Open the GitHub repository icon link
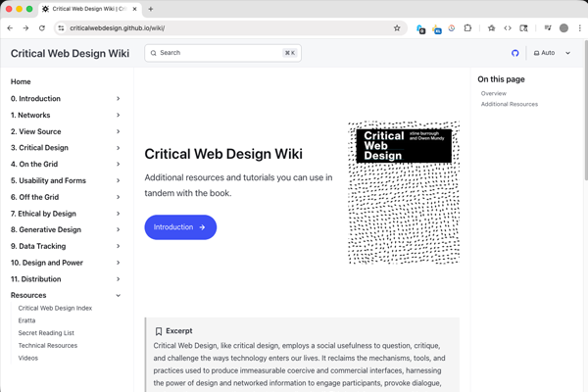The width and height of the screenshot is (588, 392). point(515,53)
